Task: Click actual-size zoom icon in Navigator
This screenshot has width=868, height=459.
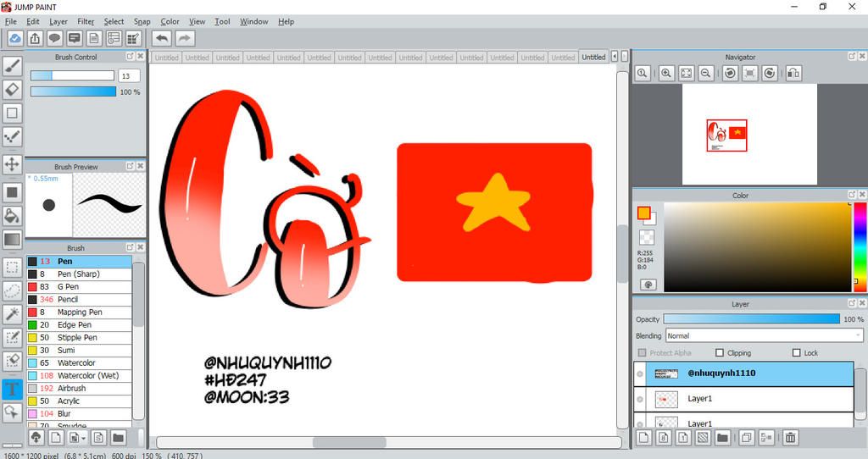Action: click(643, 73)
